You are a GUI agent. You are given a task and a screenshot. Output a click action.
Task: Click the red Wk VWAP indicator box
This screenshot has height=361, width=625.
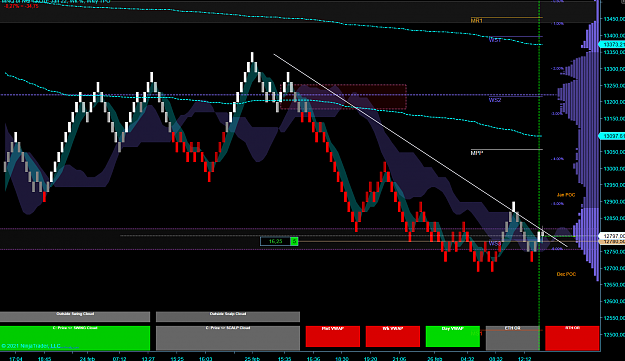393,336
